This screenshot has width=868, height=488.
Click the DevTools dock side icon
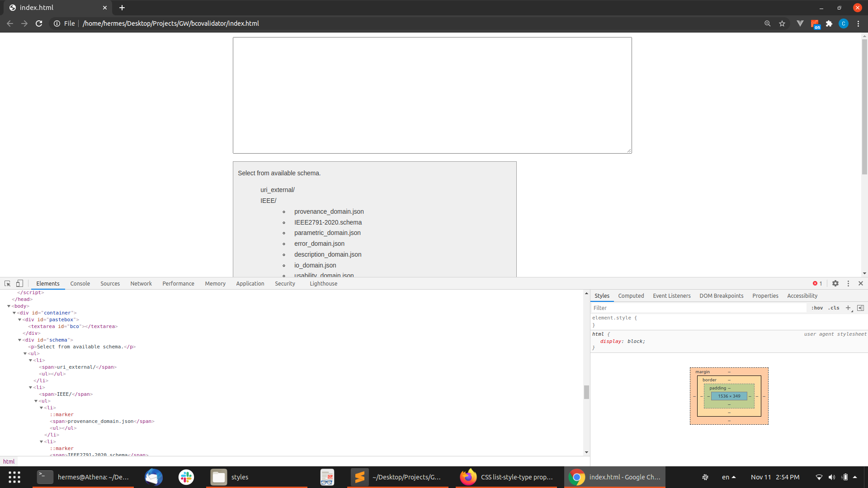coord(848,283)
